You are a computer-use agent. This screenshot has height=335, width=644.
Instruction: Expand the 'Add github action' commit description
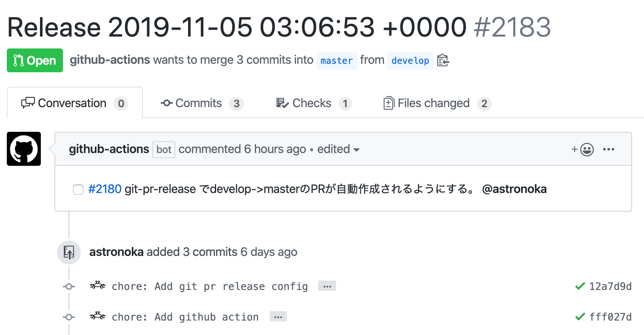[278, 317]
